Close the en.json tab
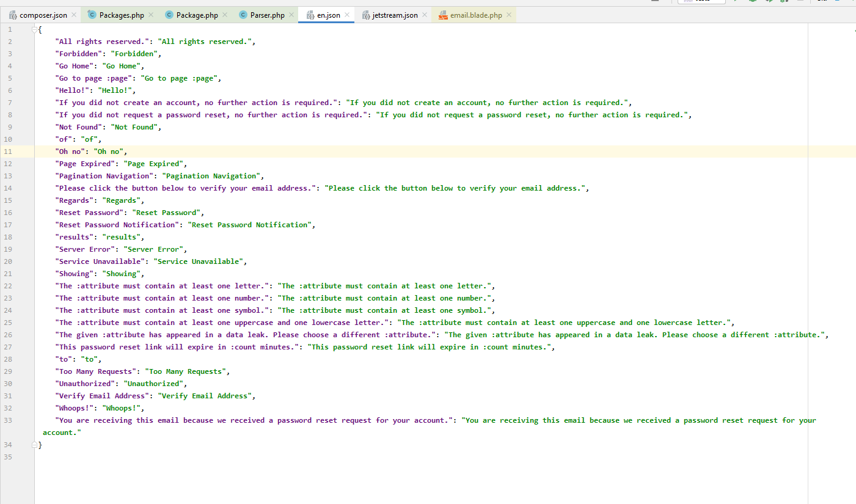This screenshot has height=504, width=856. pyautogui.click(x=347, y=15)
